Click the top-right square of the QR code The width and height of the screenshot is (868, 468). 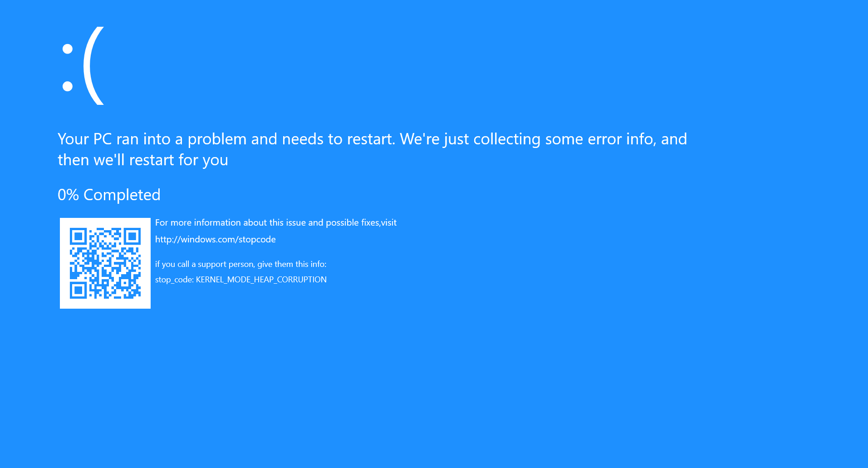pos(132,236)
